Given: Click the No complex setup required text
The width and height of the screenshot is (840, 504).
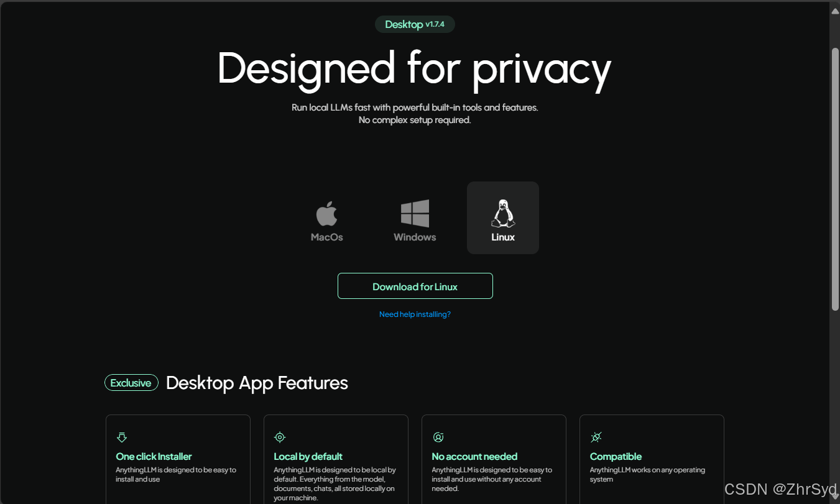Looking at the screenshot, I should 415,120.
